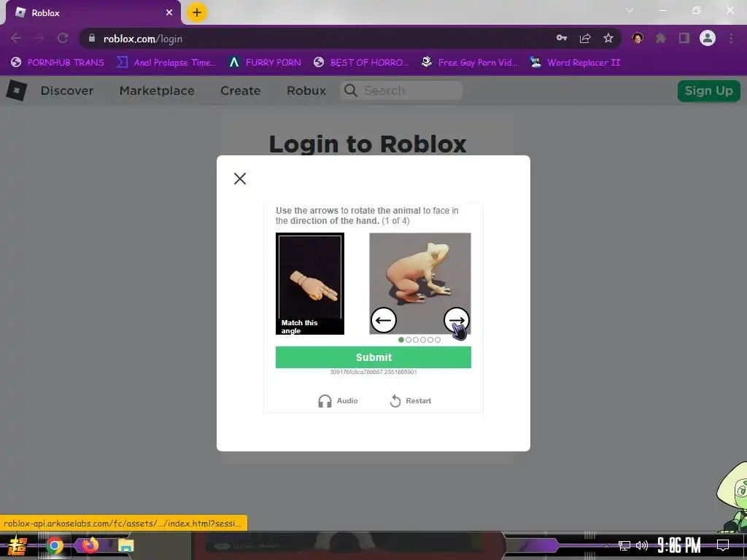Open File Explorer from the taskbar

click(125, 545)
